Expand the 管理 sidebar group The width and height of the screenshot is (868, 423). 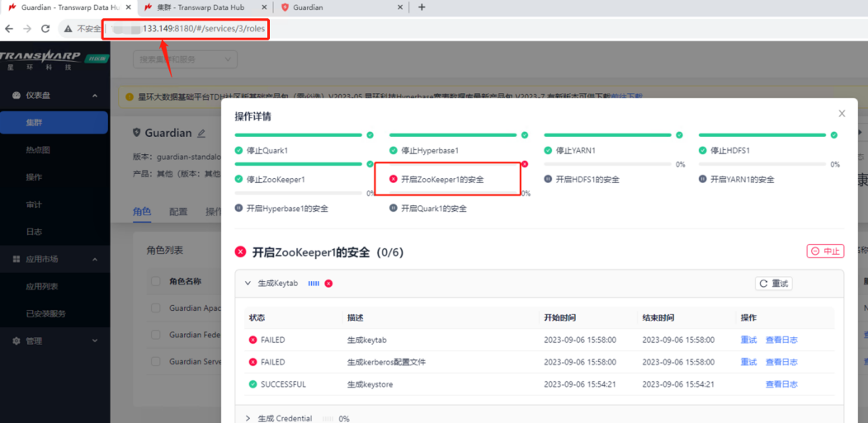pyautogui.click(x=95, y=341)
